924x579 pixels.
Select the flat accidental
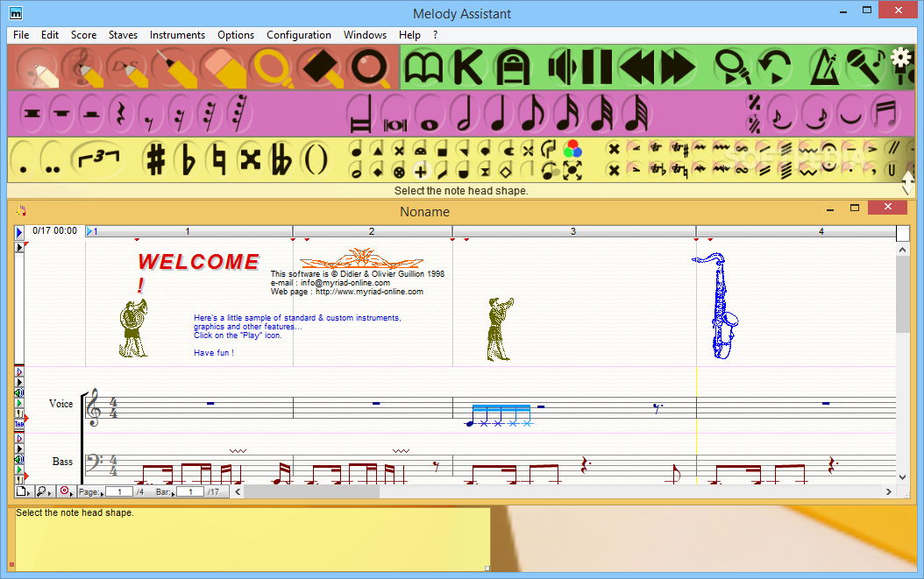click(x=188, y=159)
